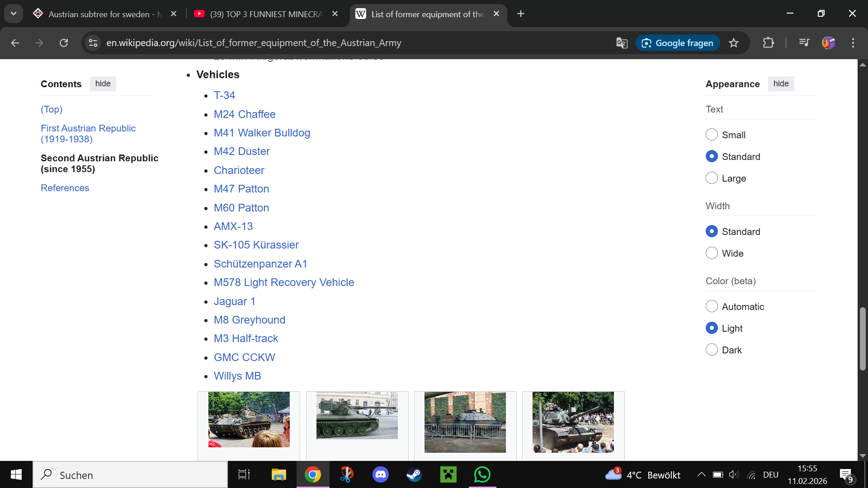Open the tab search dropdown arrow

pyautogui.click(x=14, y=14)
